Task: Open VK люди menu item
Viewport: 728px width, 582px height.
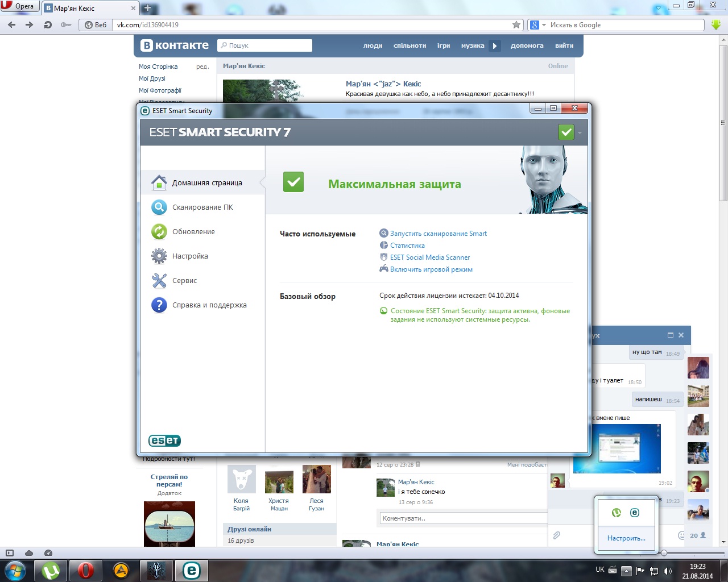Action: (x=373, y=46)
